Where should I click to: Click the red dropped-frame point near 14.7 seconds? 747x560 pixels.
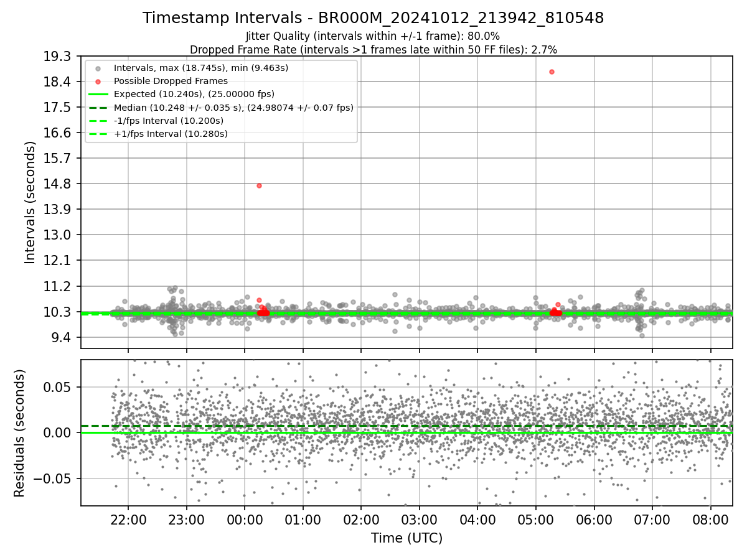259,185
